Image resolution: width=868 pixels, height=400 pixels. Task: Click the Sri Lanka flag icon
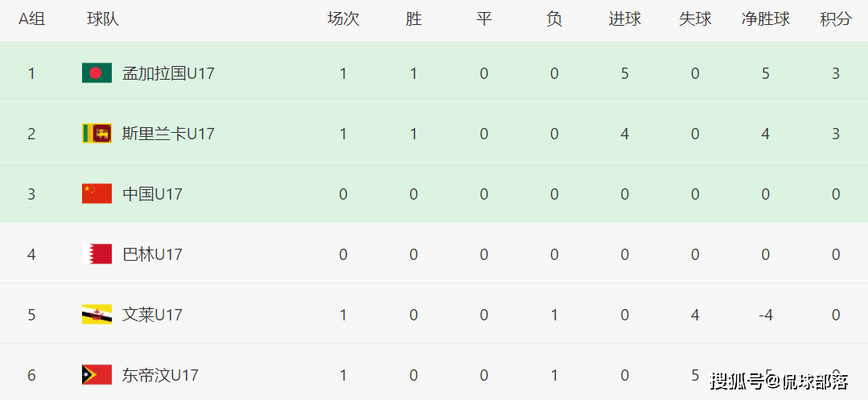[97, 134]
